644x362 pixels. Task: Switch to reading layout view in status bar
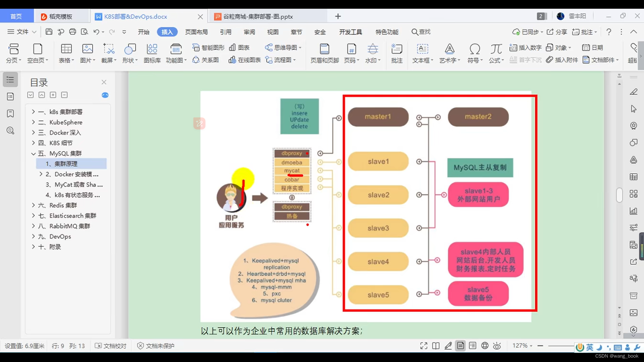(436, 346)
